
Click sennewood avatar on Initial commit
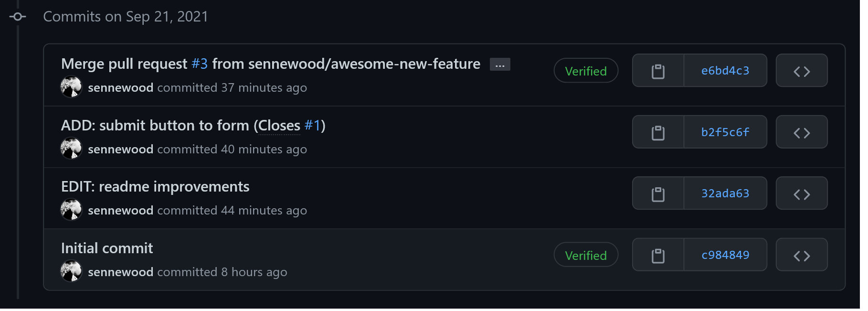[x=71, y=271]
